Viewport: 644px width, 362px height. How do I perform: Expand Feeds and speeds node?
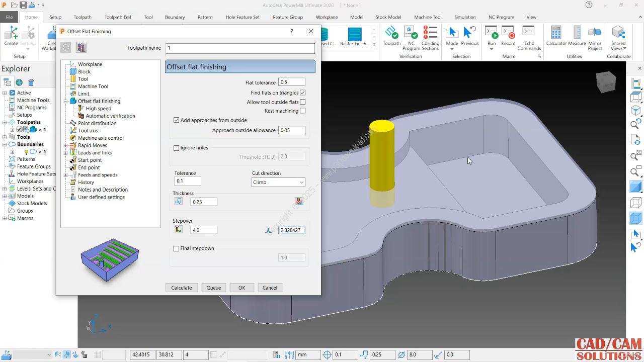[x=65, y=175]
